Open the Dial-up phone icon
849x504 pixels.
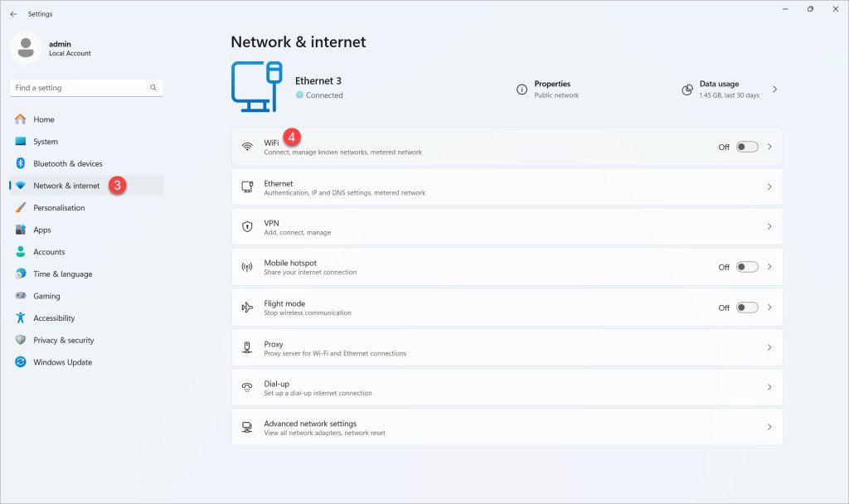click(246, 386)
